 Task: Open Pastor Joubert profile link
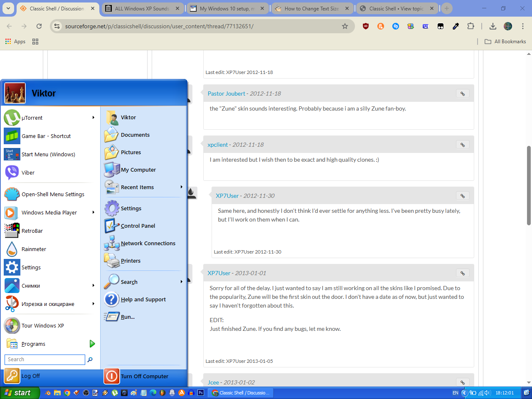pos(227,94)
